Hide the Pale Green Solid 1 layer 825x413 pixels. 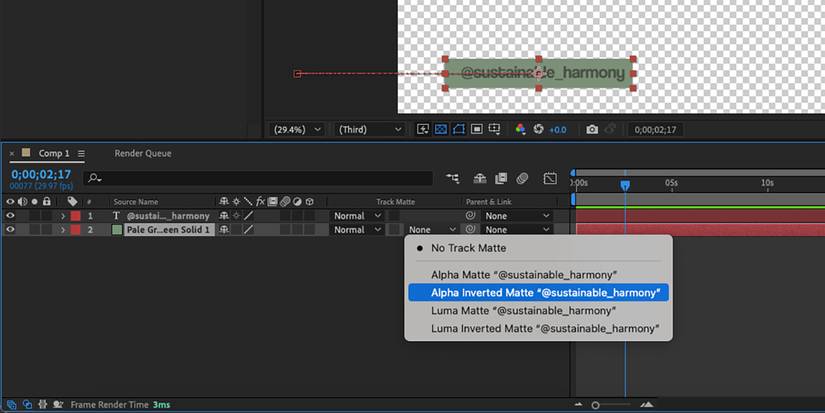click(10, 229)
